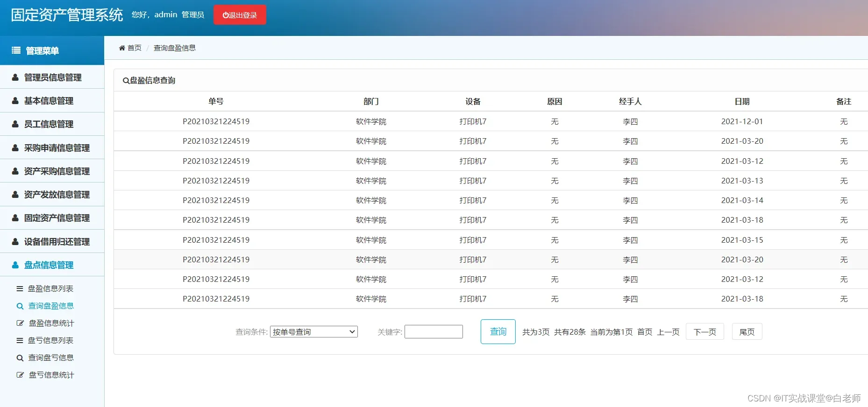Click the list icon beside 盘盈信息列表
868x407 pixels.
(20, 289)
